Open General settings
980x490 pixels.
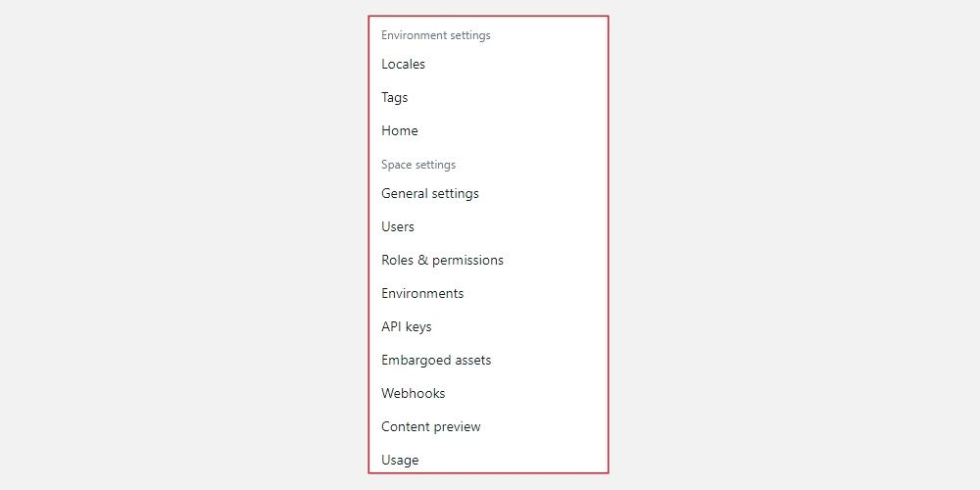430,194
